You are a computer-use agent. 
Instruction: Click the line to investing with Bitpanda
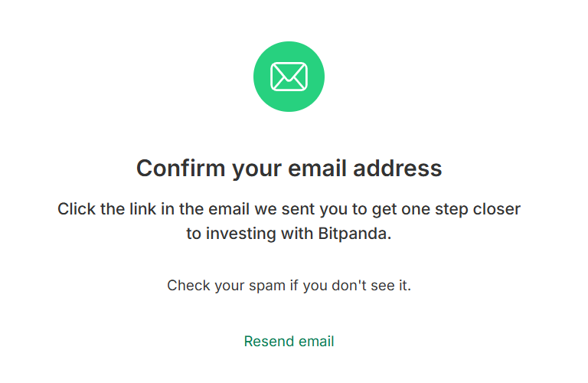click(x=289, y=234)
